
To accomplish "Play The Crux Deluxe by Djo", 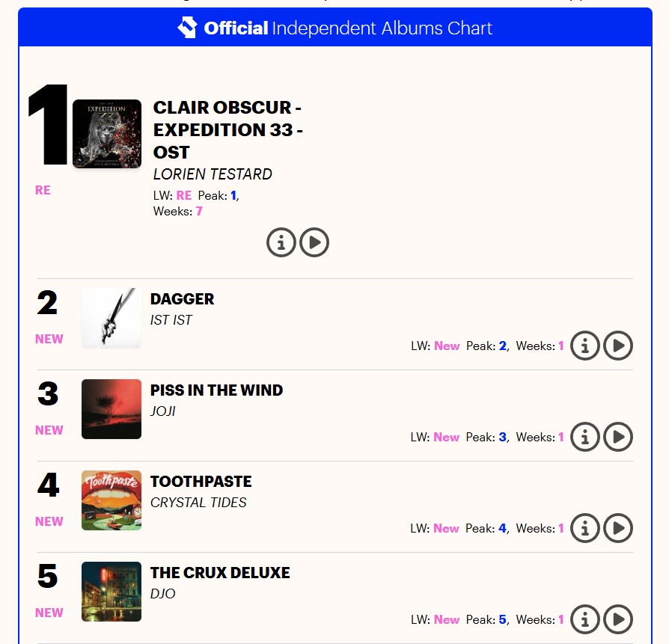I will (x=618, y=619).
